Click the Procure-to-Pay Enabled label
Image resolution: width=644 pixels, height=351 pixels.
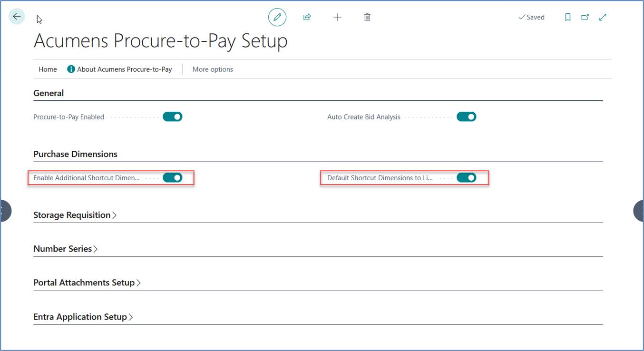coord(68,117)
